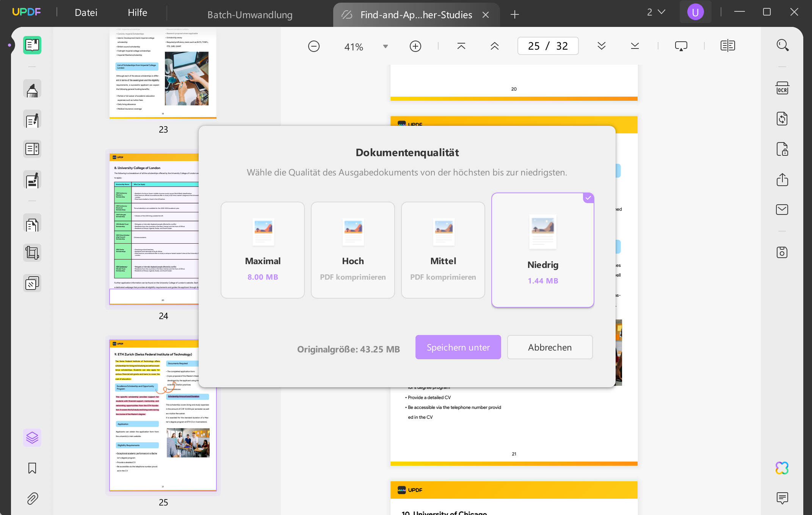The height and width of the screenshot is (515, 812).
Task: Open the user account avatar
Action: pos(695,12)
